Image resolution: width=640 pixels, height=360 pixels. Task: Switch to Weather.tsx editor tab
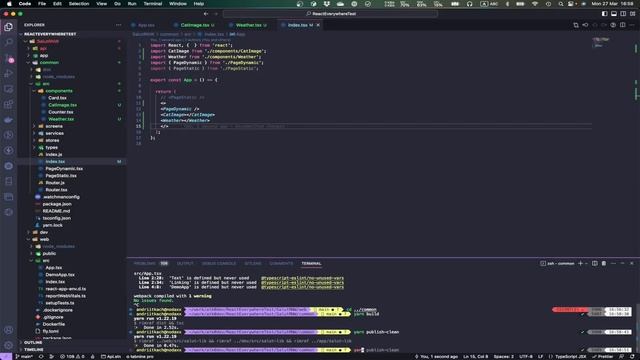point(248,25)
